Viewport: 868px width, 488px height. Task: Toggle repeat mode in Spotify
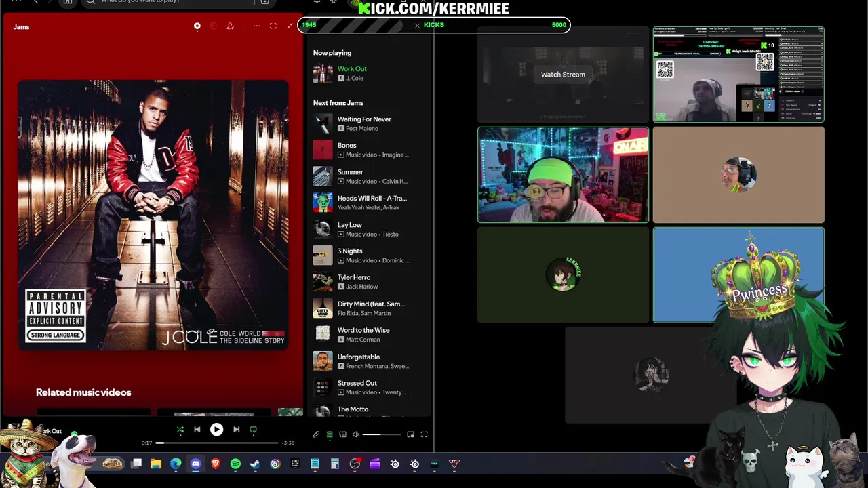click(254, 430)
